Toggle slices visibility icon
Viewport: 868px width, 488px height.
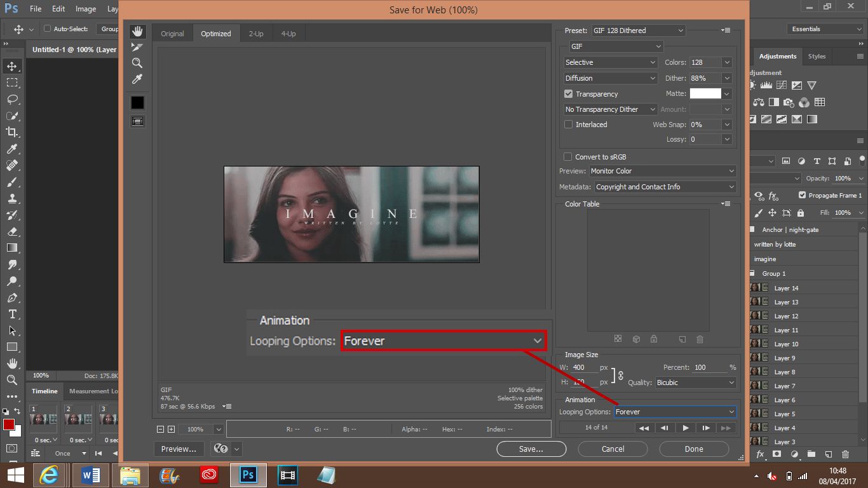coord(137,121)
